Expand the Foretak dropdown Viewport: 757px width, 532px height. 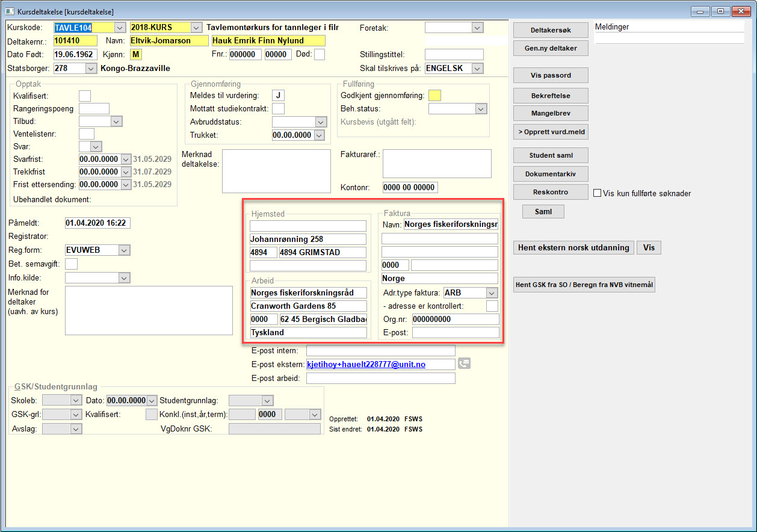click(478, 28)
